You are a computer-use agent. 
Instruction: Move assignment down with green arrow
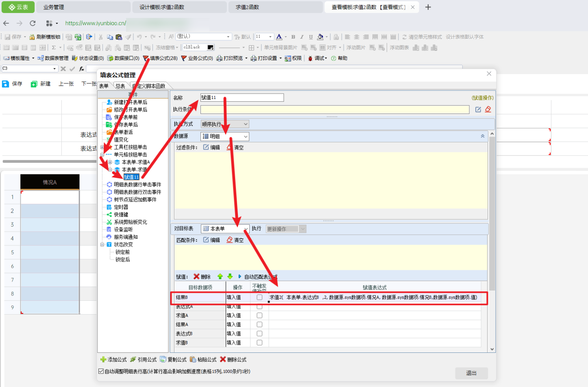point(230,277)
